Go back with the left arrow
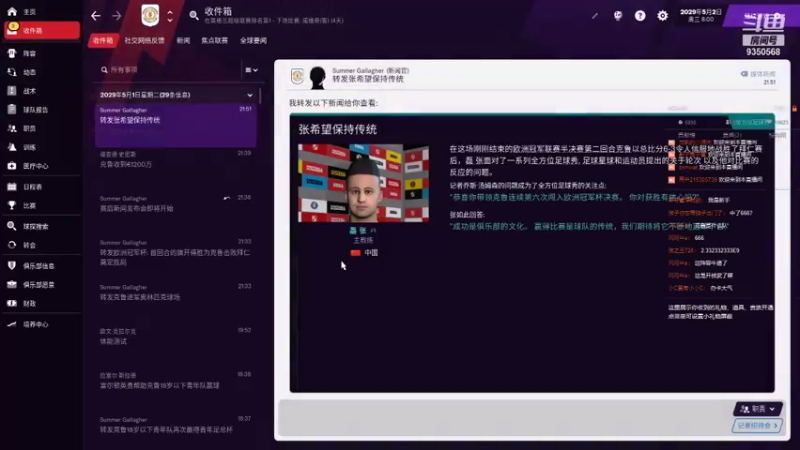Screen dimensions: 800x450 coord(96,16)
